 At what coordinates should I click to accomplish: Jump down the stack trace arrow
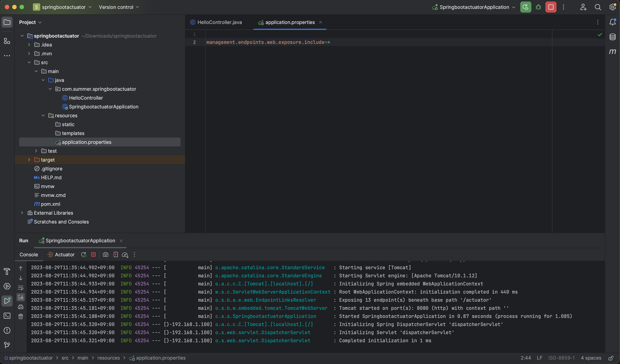pos(21,278)
